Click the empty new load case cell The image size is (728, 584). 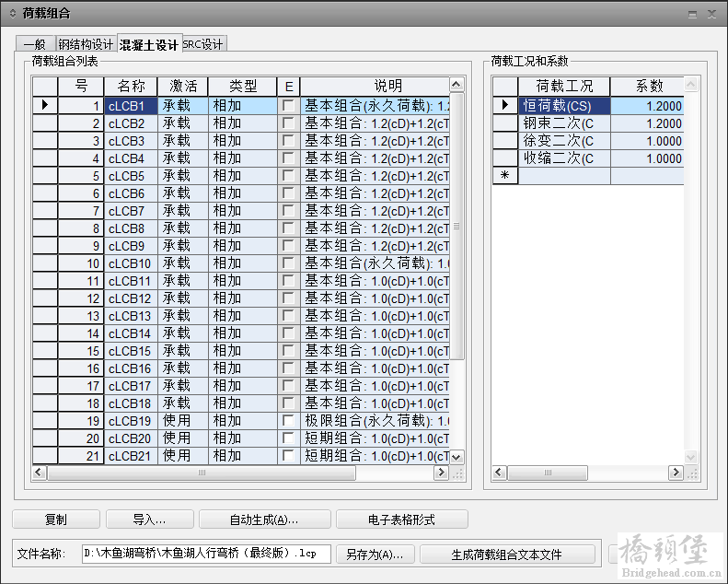click(x=564, y=176)
